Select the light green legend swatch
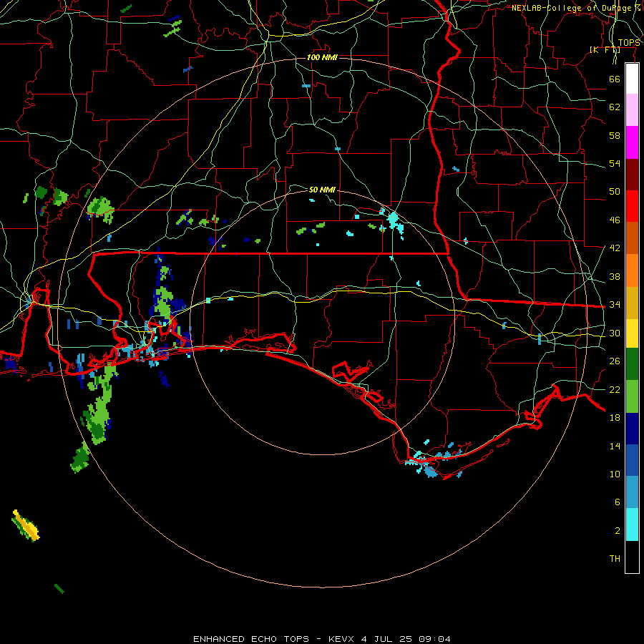644x644 pixels. [632, 396]
